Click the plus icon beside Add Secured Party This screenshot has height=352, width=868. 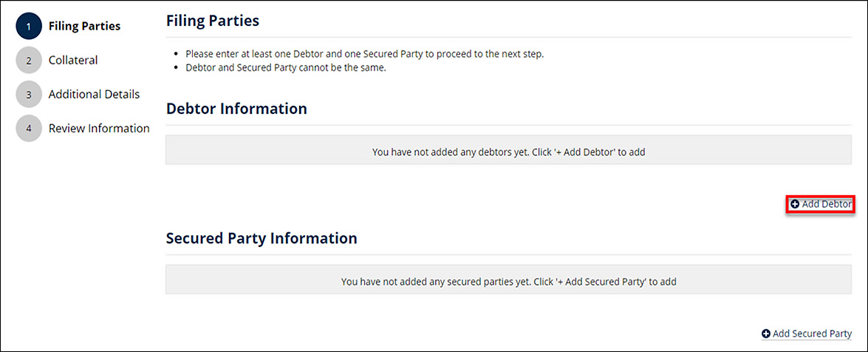(766, 334)
